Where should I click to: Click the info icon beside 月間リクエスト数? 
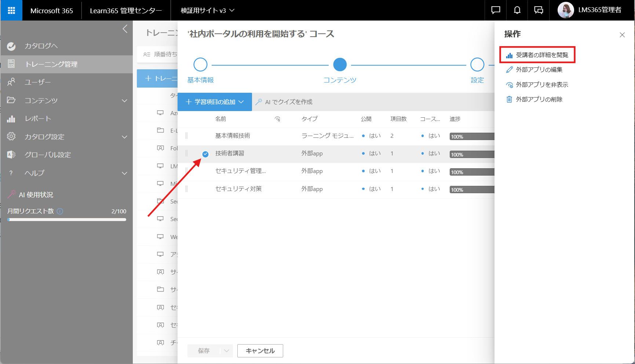point(60,211)
